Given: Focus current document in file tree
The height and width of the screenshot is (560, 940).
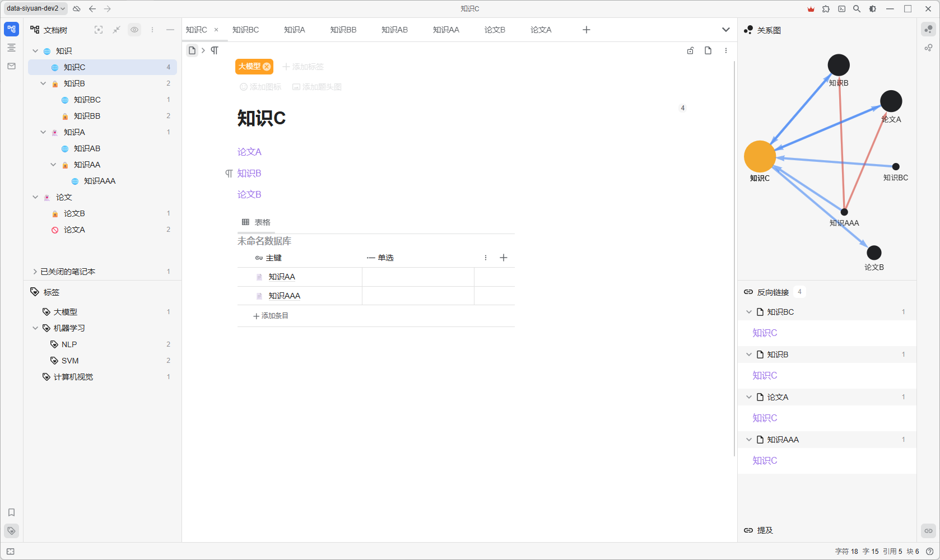Looking at the screenshot, I should click(x=99, y=30).
